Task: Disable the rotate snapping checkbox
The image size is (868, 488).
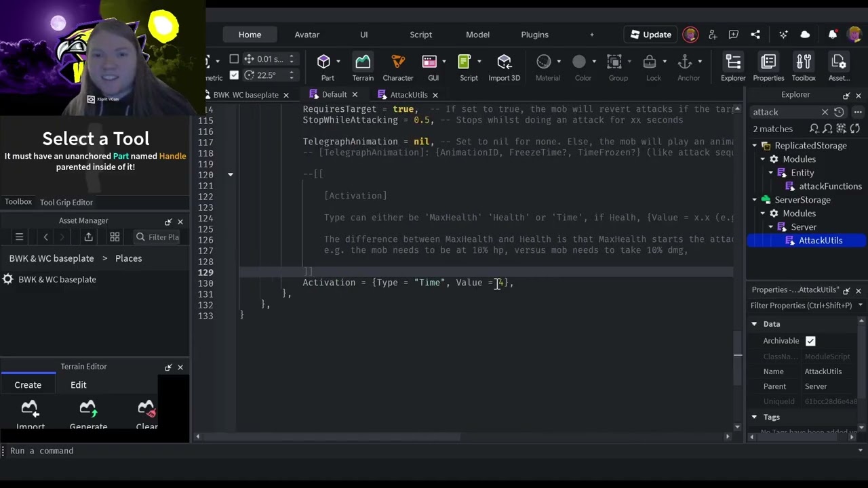Action: 234,75
